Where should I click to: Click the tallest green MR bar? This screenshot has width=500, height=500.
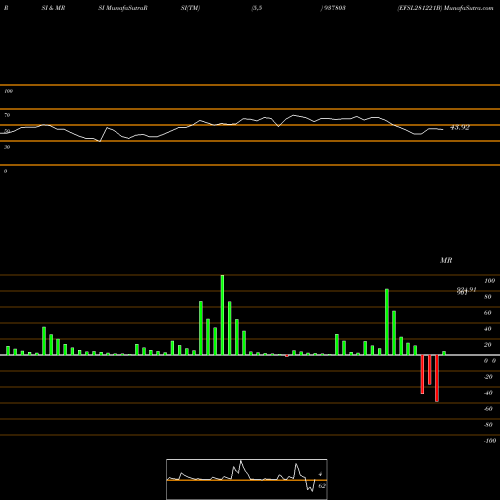pyautogui.click(x=222, y=315)
